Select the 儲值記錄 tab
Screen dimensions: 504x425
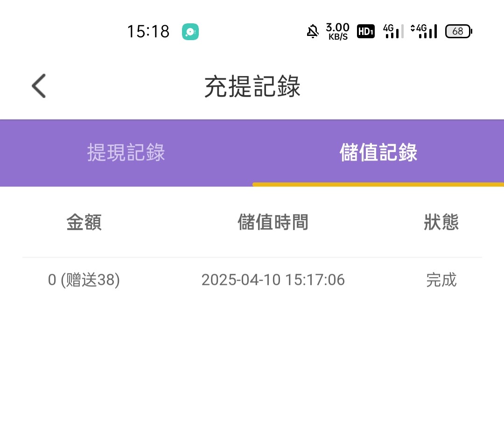[378, 153]
